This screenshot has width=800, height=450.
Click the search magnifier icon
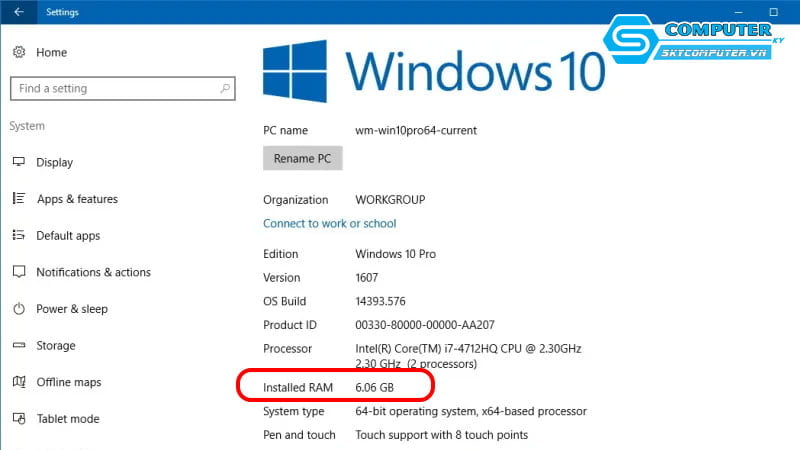pos(225,88)
